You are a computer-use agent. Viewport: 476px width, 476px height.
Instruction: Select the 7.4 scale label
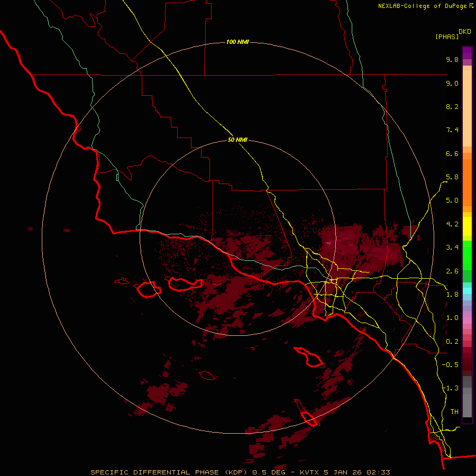[452, 130]
